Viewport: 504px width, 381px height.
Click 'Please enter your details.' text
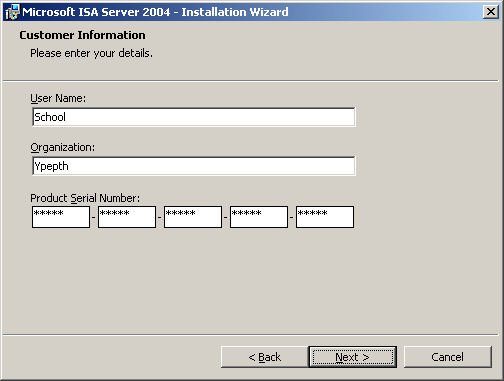[91, 53]
